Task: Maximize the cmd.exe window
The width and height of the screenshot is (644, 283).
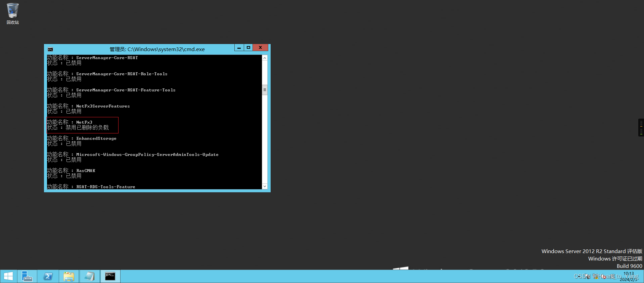Action: point(248,48)
